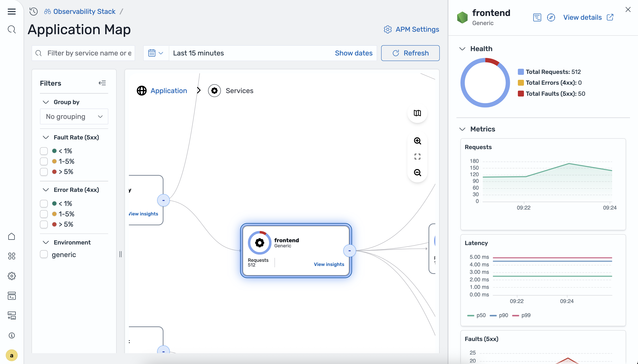This screenshot has height=364, width=638.
Task: Open the No grouping dropdown
Action: (74, 116)
